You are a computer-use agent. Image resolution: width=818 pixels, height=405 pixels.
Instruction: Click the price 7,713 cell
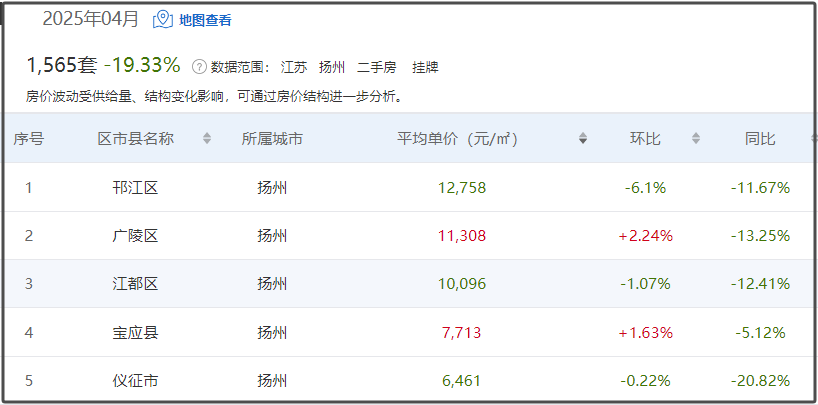coord(462,332)
